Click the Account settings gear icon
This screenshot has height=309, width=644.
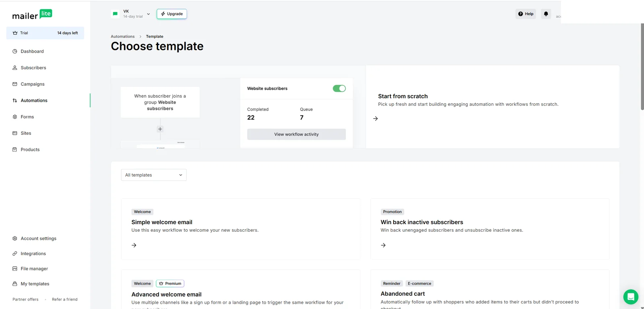[15, 239]
